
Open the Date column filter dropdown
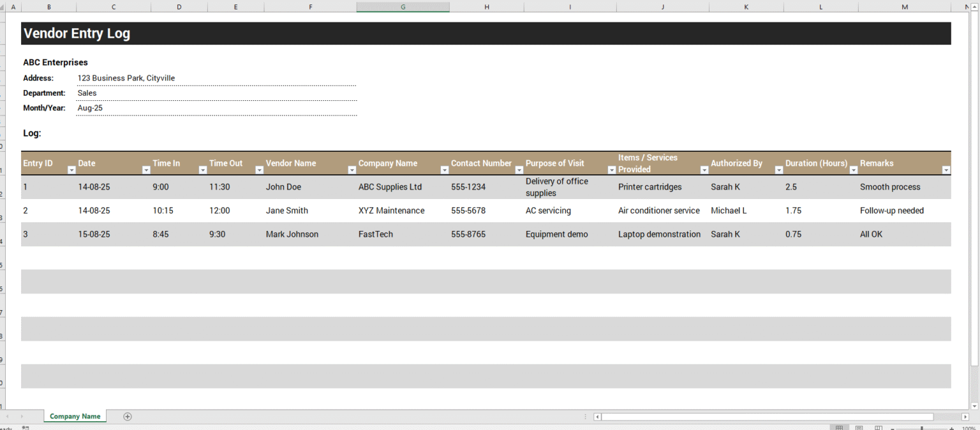click(x=145, y=170)
